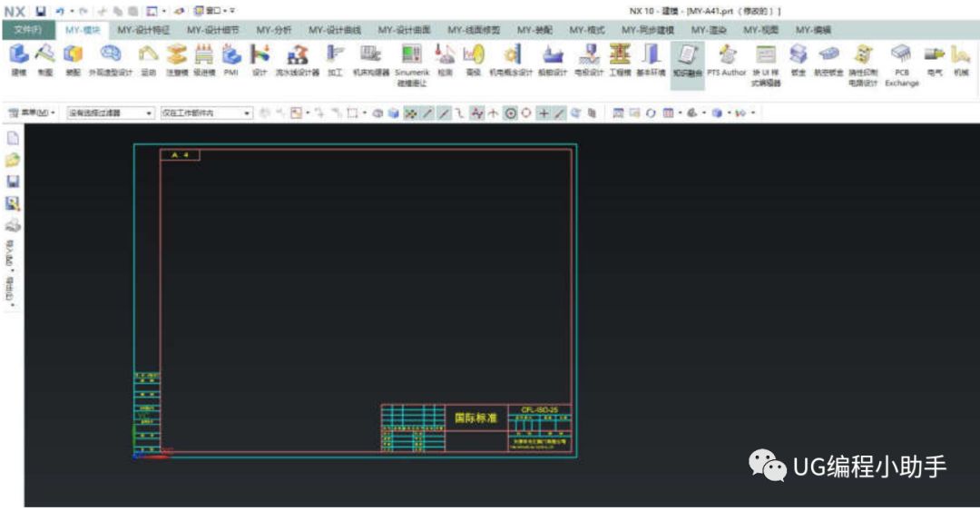Screen dimensions: 980x511
Task: Switch to the MY-装配 tab
Action: click(x=534, y=30)
